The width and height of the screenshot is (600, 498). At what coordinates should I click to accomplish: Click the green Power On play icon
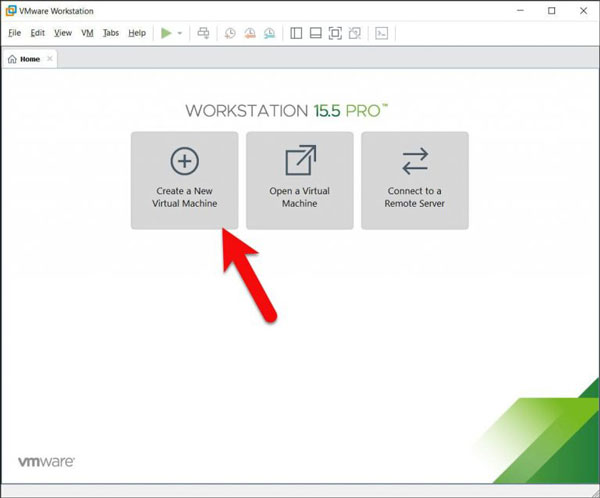tap(166, 33)
